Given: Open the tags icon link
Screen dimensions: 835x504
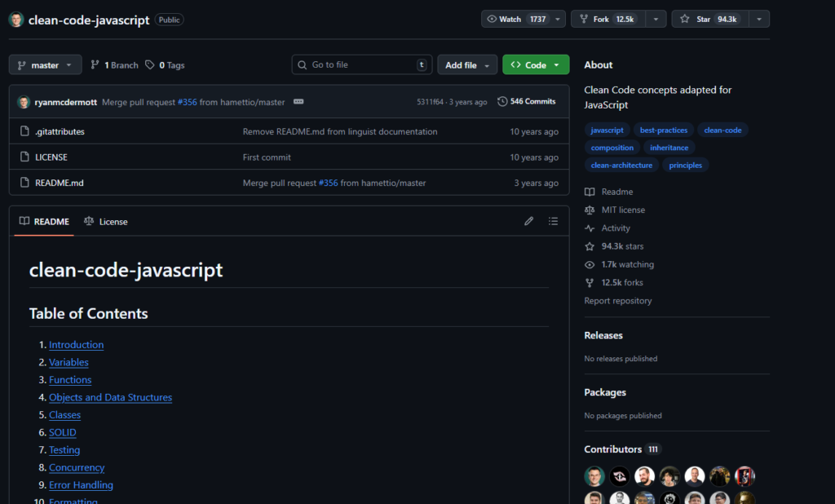Looking at the screenshot, I should click(x=150, y=65).
